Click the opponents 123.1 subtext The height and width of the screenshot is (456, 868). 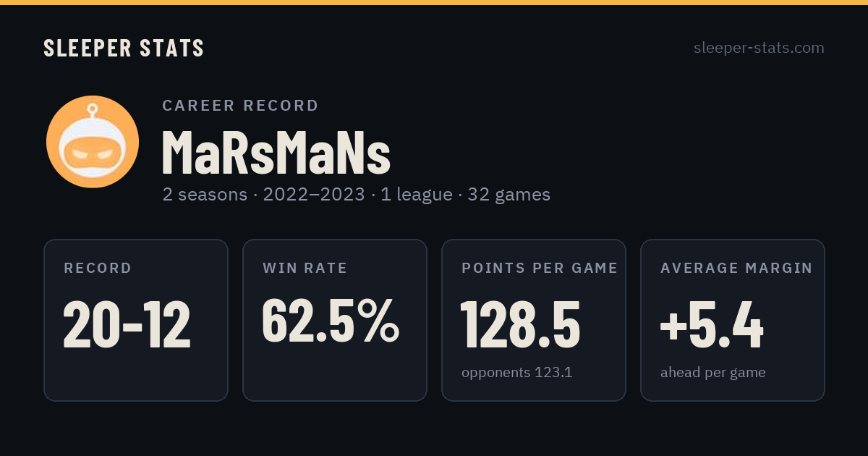(x=517, y=373)
